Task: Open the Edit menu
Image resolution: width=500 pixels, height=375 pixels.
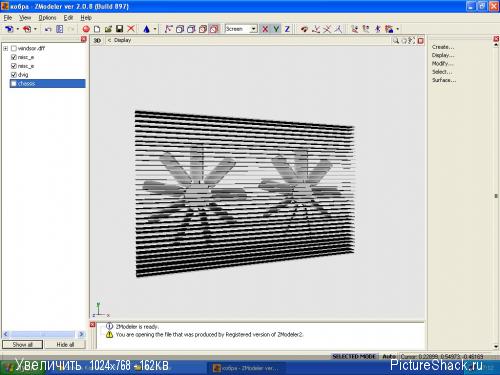Action: pyautogui.click(x=68, y=18)
